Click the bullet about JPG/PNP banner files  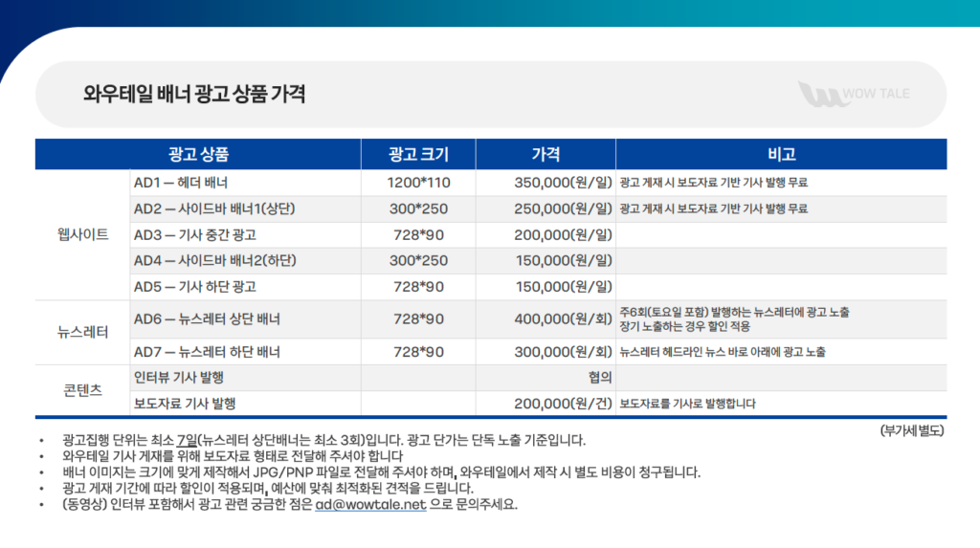381,472
